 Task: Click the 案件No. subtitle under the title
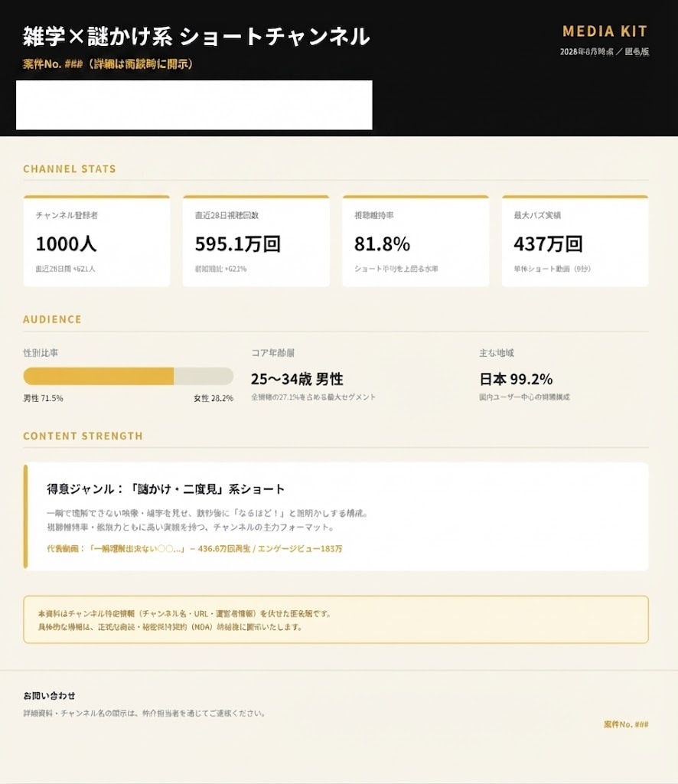pyautogui.click(x=107, y=64)
